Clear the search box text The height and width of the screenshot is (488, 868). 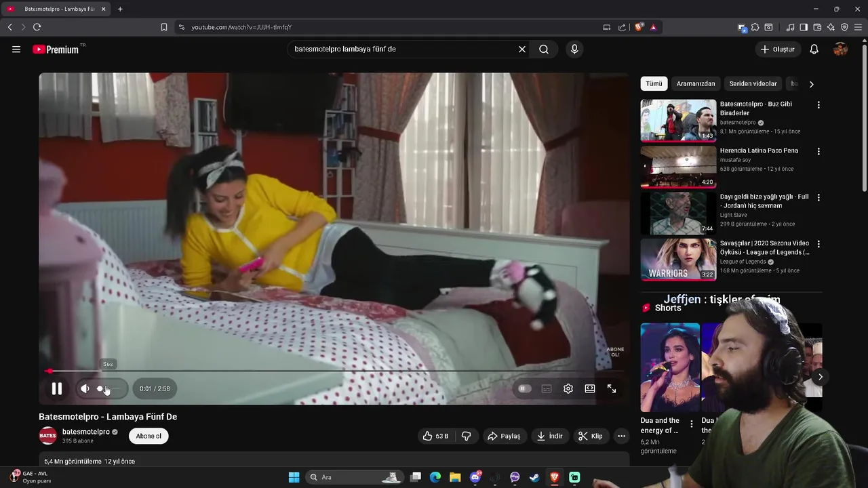(x=522, y=49)
